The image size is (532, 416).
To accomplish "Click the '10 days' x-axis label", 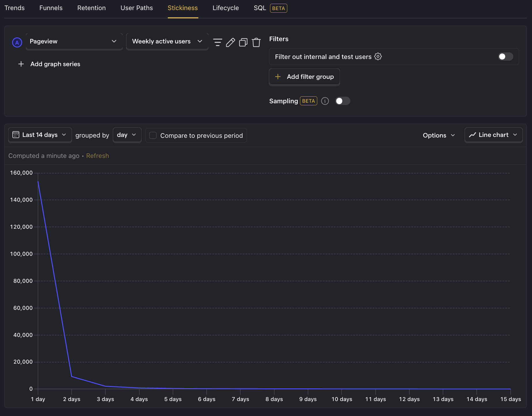I will tap(342, 399).
